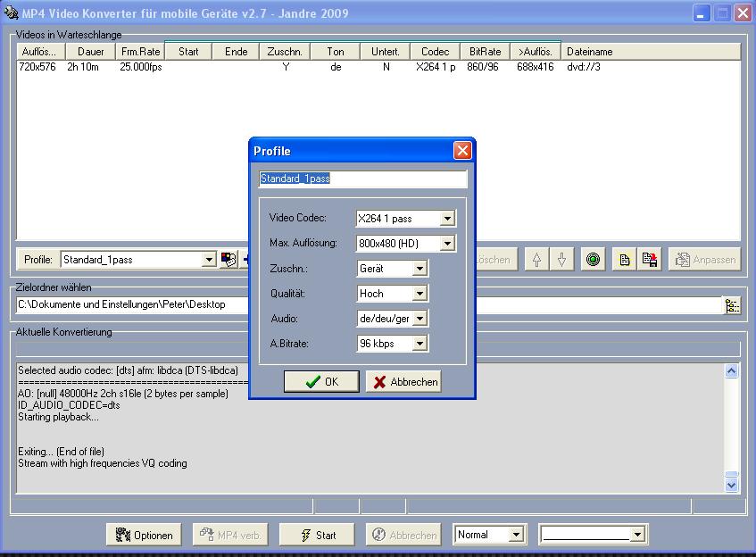The height and width of the screenshot is (557, 756).
Task: Click the >Auflös. column header
Action: pyautogui.click(x=536, y=52)
